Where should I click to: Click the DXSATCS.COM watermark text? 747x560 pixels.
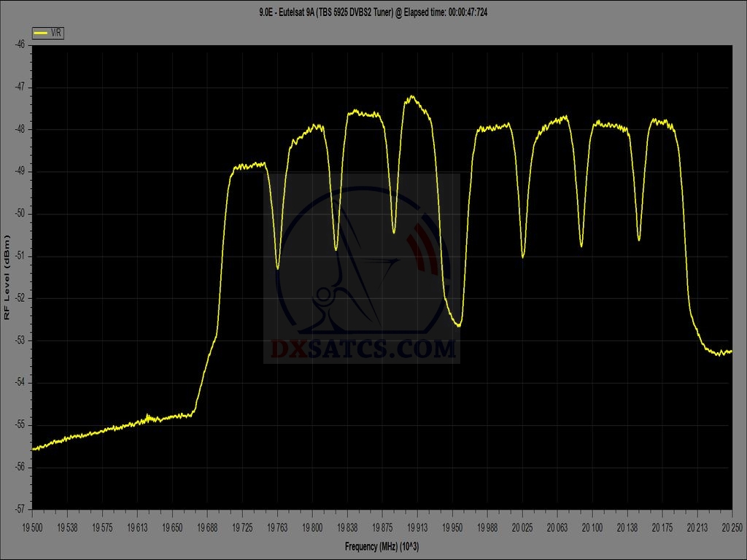tap(363, 349)
